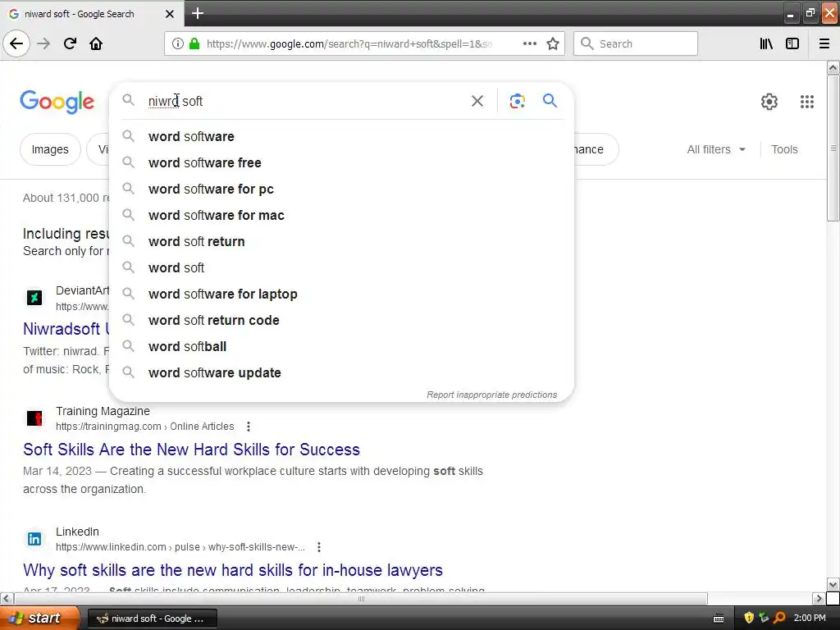Click the vertical scrollbar down arrow
The image size is (840, 630).
[833, 584]
